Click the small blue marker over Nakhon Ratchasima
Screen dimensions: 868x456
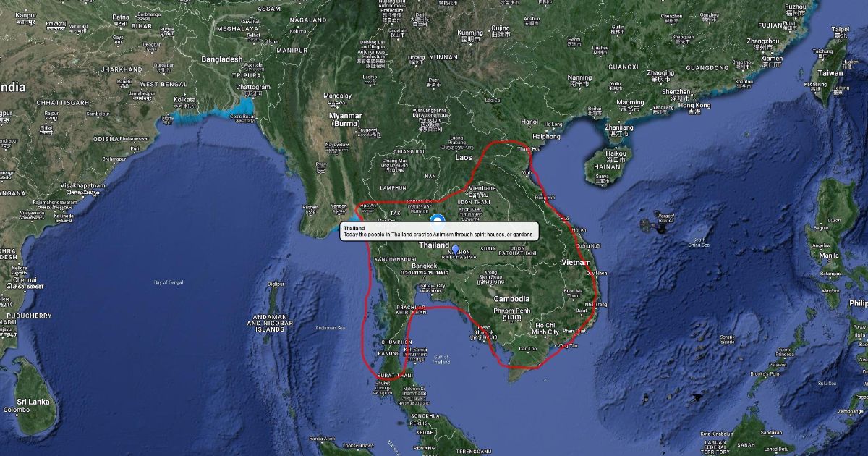[455, 250]
